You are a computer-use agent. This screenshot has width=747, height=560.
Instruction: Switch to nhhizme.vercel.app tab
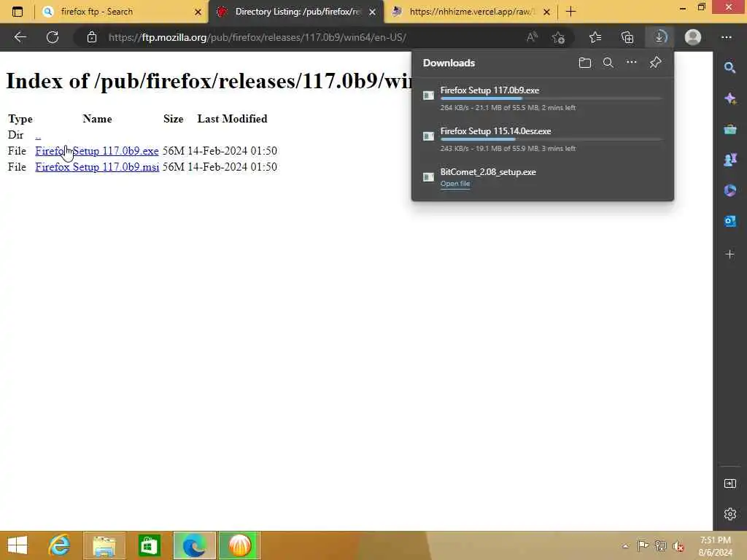tap(472, 12)
